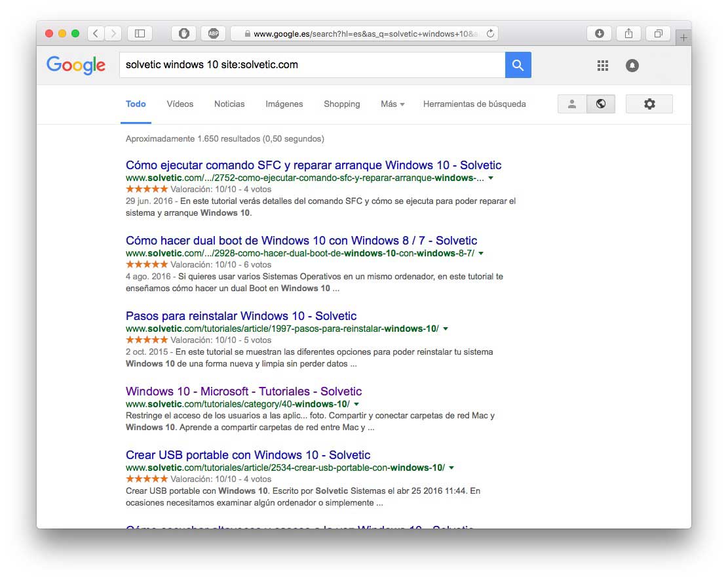Show the Safari sidebar
Screen dimensions: 728x581
(x=140, y=33)
